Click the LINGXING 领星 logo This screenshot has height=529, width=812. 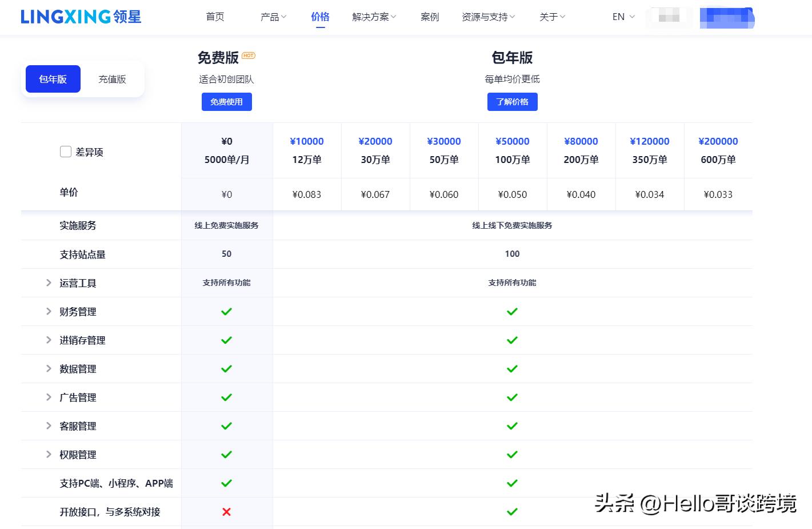click(x=80, y=17)
